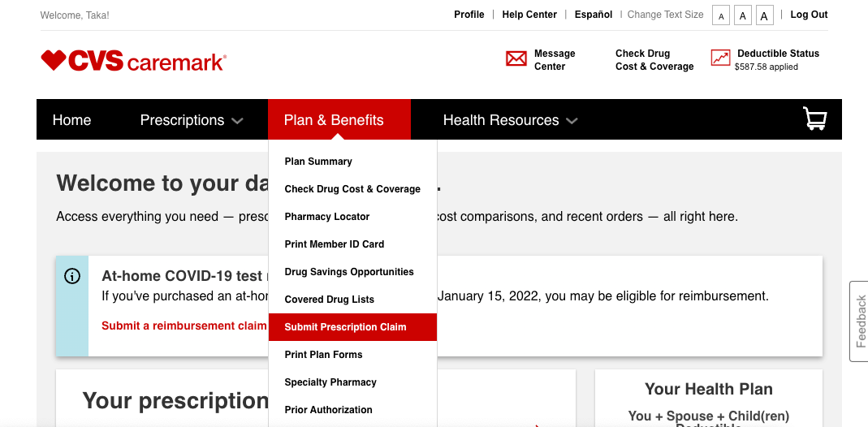Go to the Home nav item
Image resolution: width=868 pixels, height=427 pixels.
coord(71,120)
